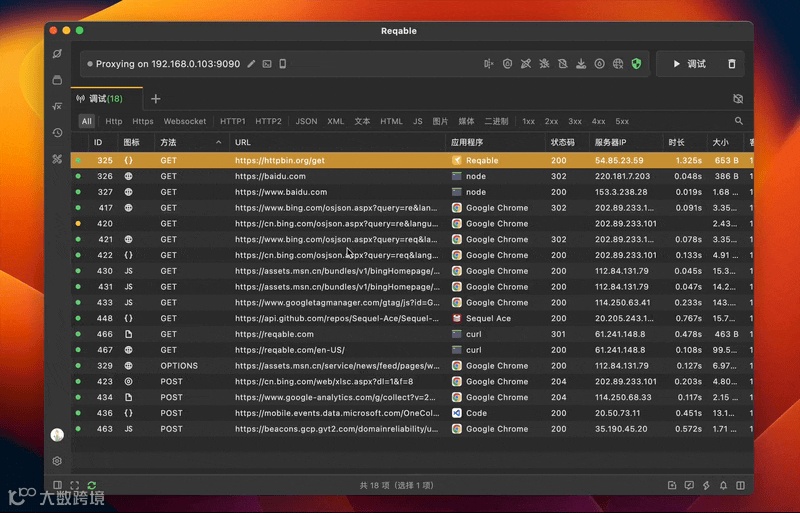Click the download arrow icon in toolbar

click(x=581, y=64)
